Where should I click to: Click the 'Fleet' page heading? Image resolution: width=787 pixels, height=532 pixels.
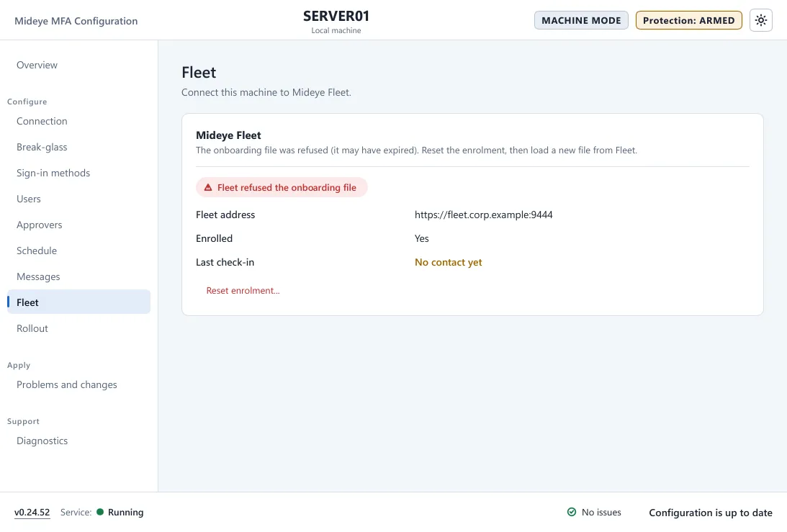(x=199, y=73)
